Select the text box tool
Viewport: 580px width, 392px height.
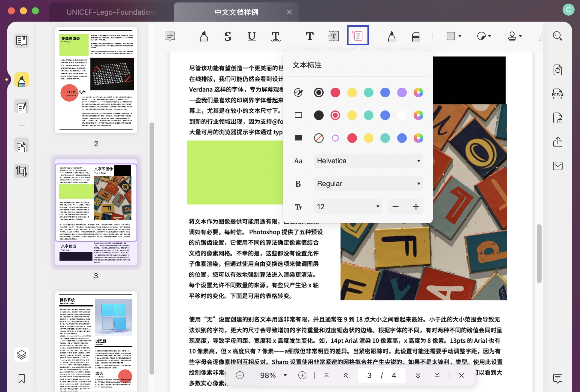(x=334, y=36)
